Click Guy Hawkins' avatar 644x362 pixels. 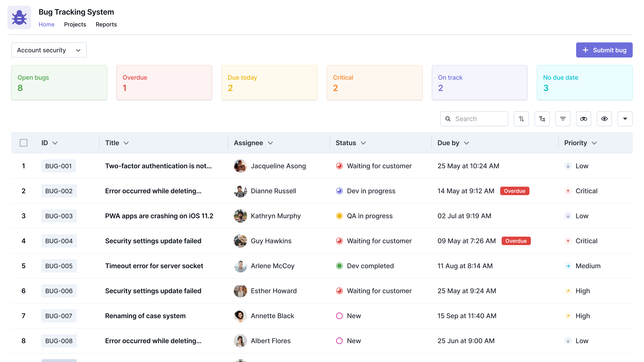240,241
